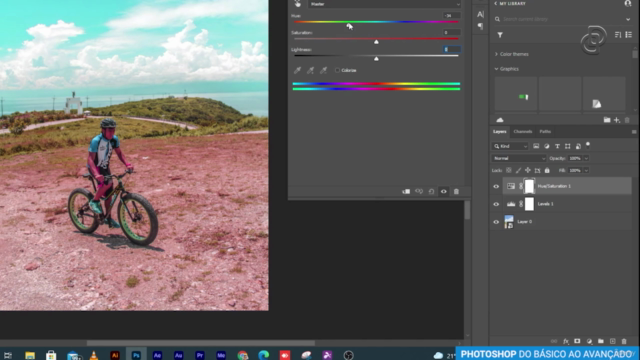Create new layer icon
Image resolution: width=640 pixels, height=360 pixels.
click(613, 341)
